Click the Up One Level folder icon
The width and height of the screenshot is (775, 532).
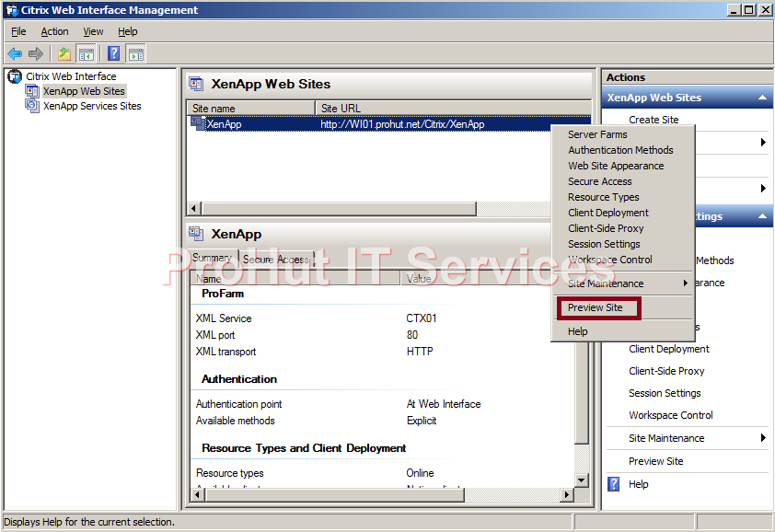[64, 53]
